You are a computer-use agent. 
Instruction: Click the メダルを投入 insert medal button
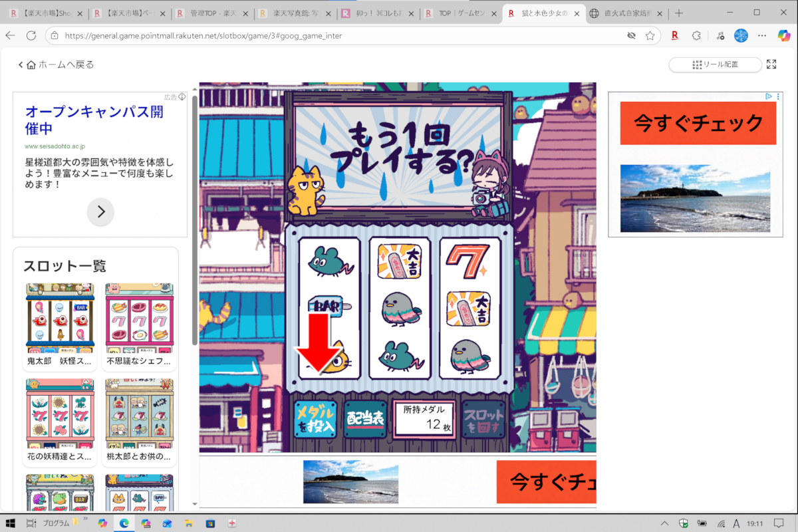click(x=315, y=419)
